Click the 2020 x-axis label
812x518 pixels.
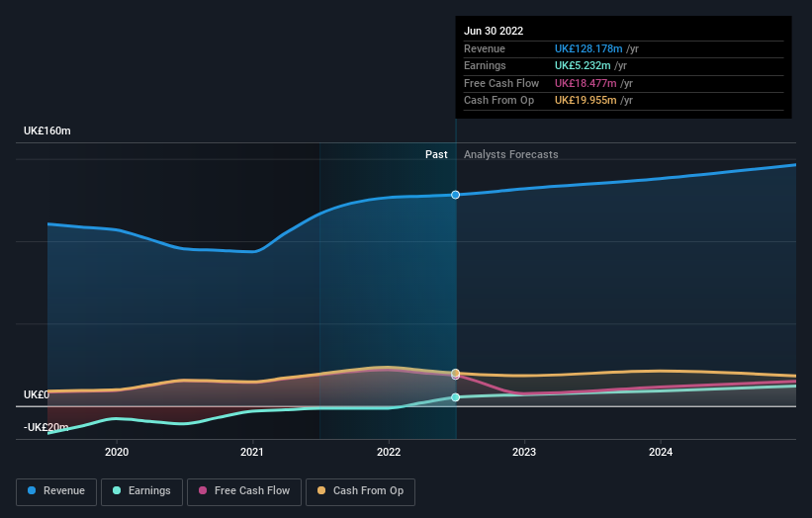tap(117, 453)
